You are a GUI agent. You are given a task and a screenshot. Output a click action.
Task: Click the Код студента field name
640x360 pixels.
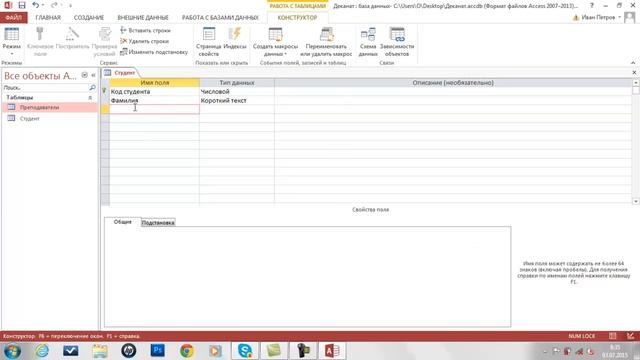point(154,91)
